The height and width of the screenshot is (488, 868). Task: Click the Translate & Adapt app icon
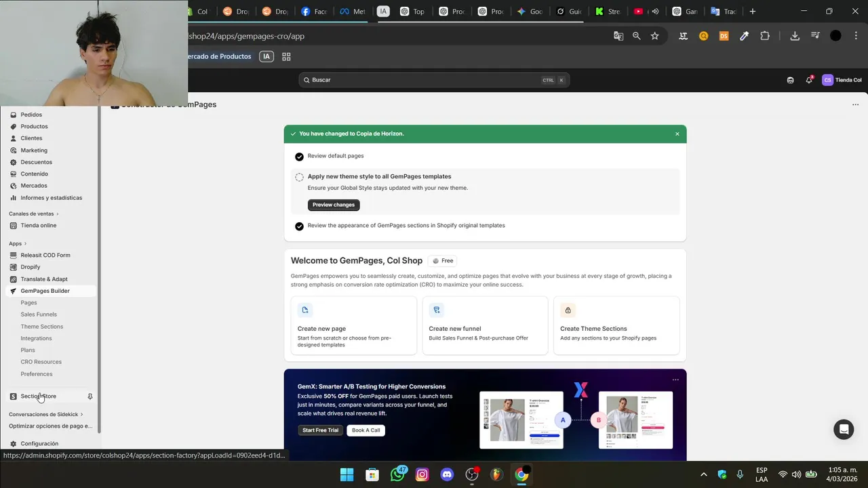(x=14, y=279)
